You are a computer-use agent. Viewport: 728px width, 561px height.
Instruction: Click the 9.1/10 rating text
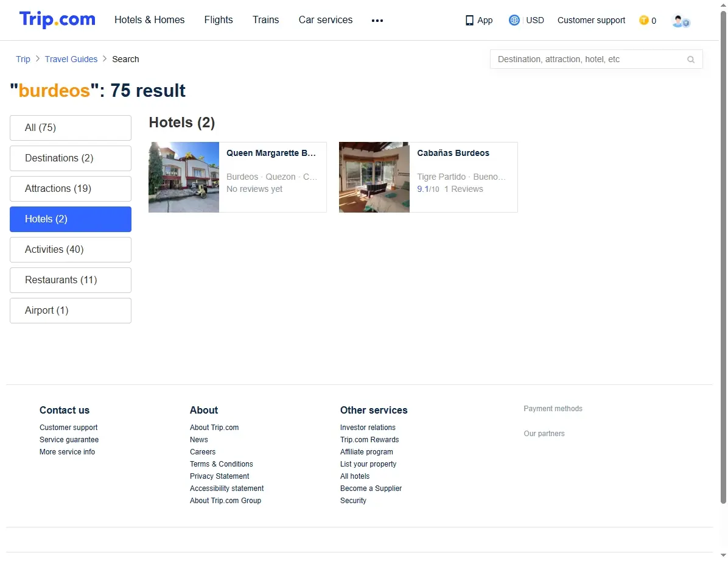428,189
